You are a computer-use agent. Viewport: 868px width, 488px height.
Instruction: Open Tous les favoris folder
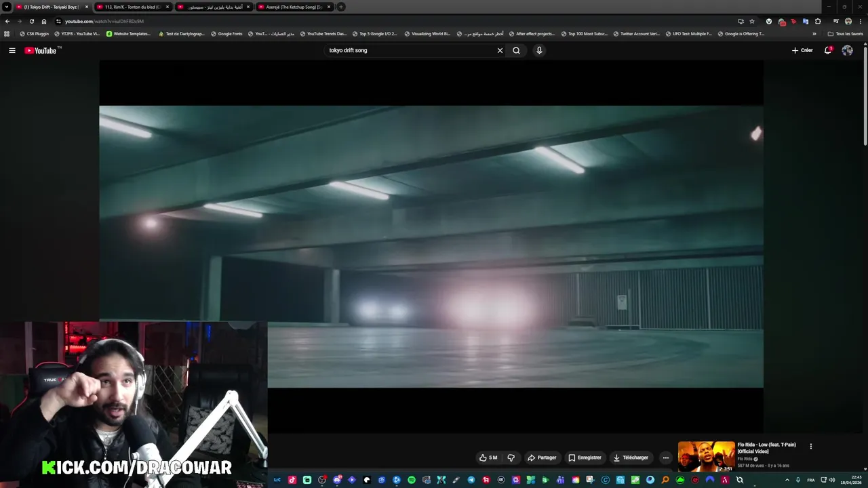point(845,34)
